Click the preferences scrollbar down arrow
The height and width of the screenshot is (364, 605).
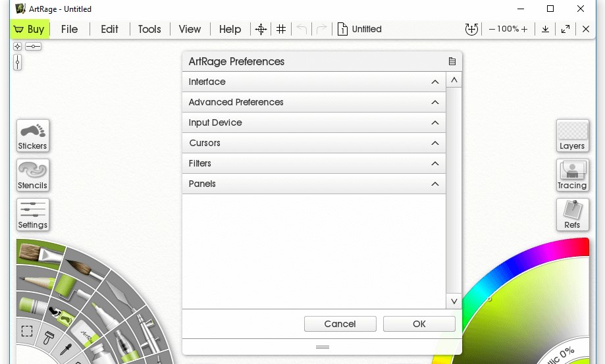click(x=454, y=301)
